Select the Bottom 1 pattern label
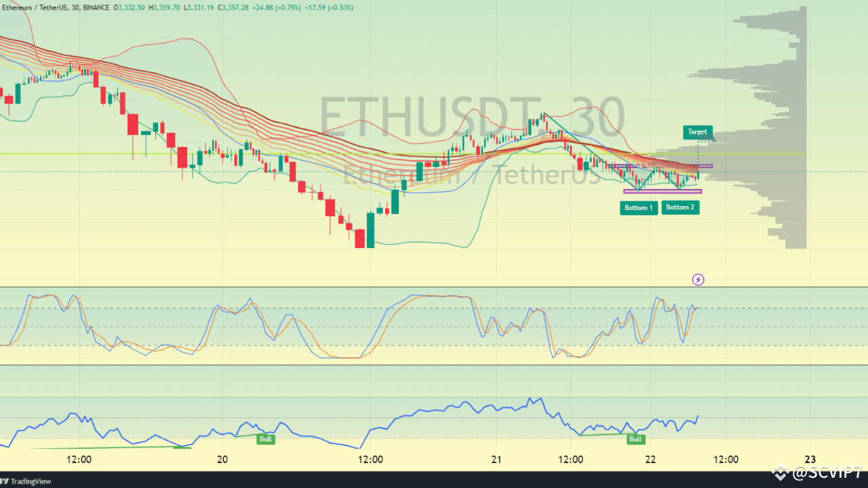 pyautogui.click(x=639, y=208)
